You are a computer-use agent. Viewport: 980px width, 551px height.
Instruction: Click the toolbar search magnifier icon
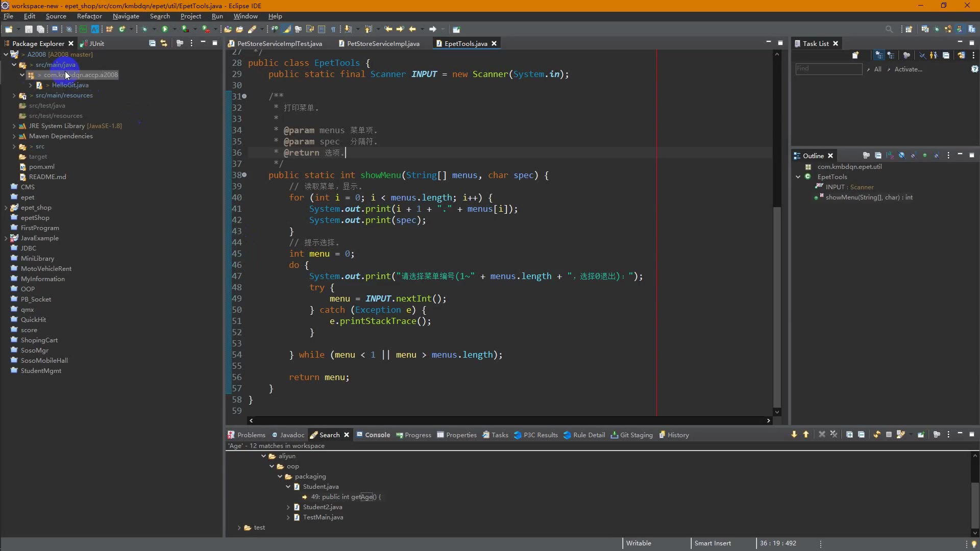coord(889,29)
